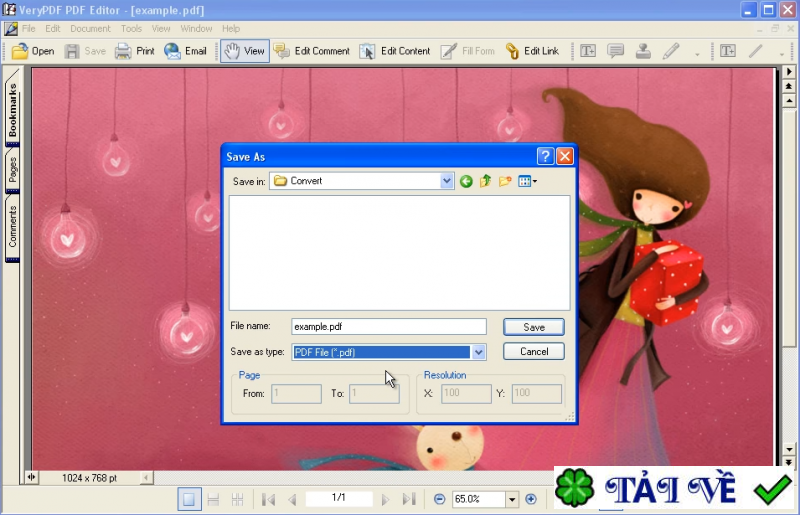Select the Edit Link tool
The width and height of the screenshot is (800, 515).
click(532, 51)
